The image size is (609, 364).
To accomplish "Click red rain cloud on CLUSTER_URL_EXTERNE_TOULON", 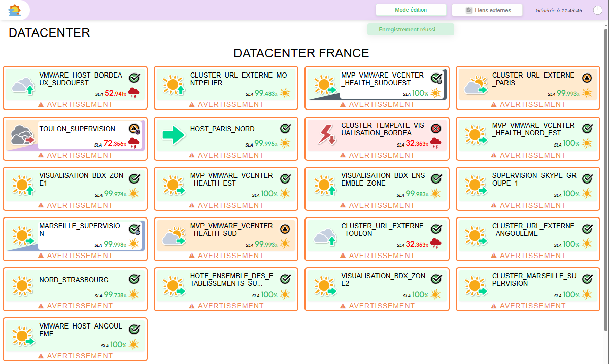I will point(436,243).
